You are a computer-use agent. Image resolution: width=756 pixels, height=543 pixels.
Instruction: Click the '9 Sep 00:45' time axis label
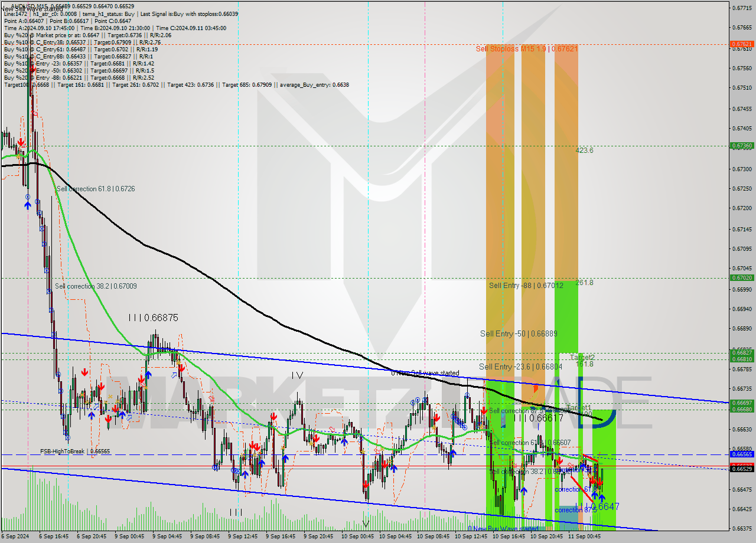[129, 537]
